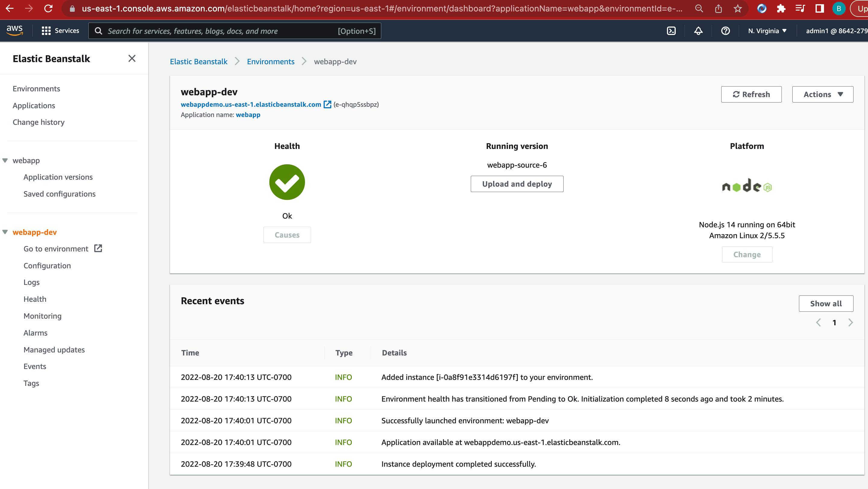
Task: Select Monitoring in the sidebar
Action: 42,316
